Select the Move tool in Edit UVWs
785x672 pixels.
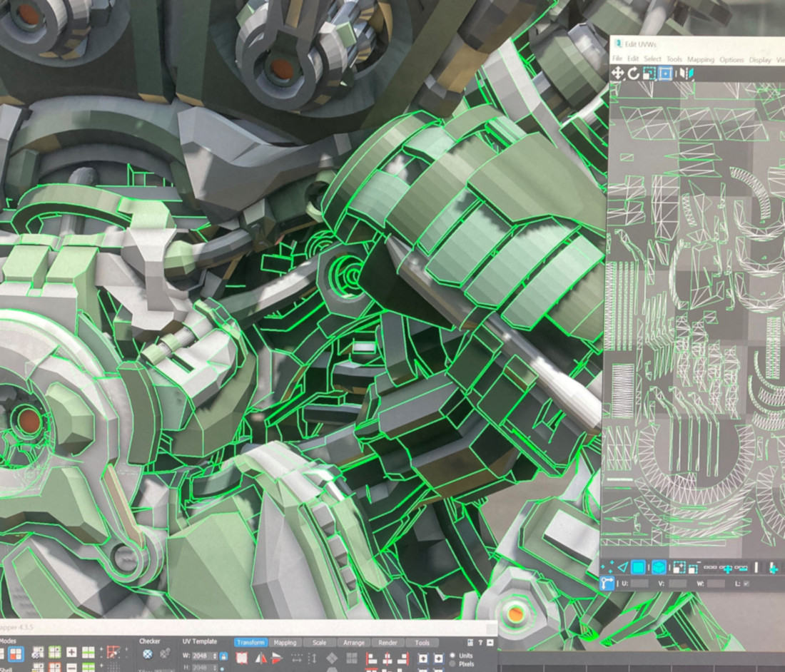point(618,73)
